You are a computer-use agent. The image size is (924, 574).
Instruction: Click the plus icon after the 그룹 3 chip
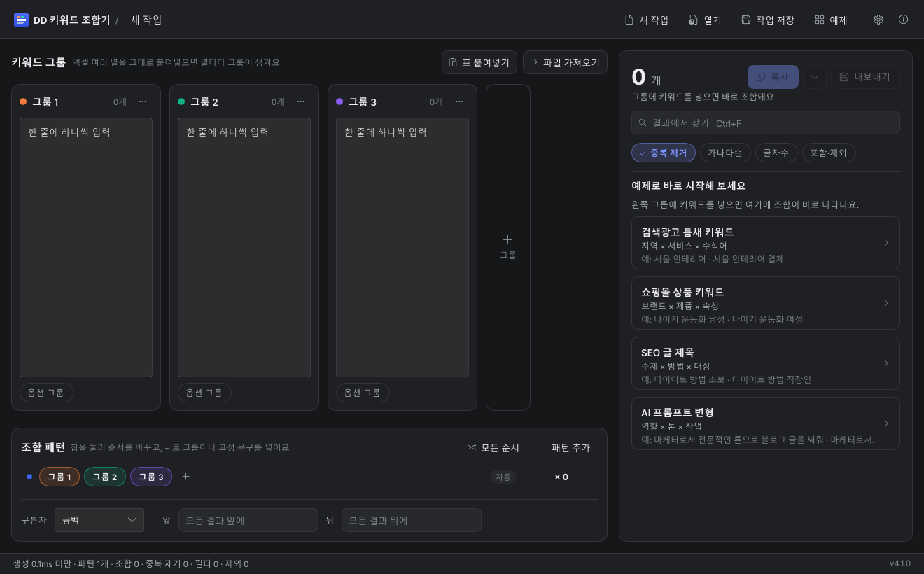(x=186, y=477)
